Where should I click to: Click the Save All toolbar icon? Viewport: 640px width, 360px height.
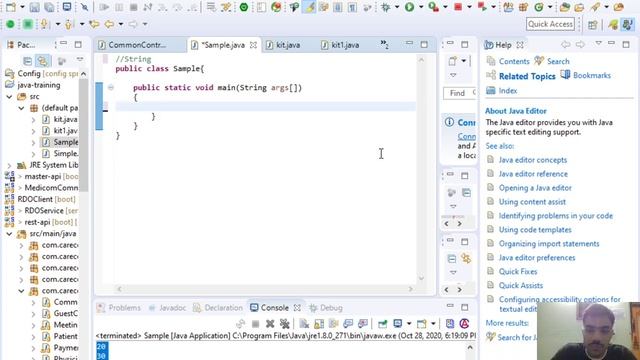49,7
